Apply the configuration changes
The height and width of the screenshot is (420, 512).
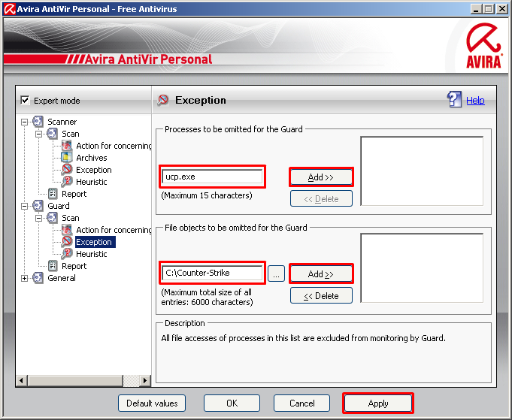point(378,403)
